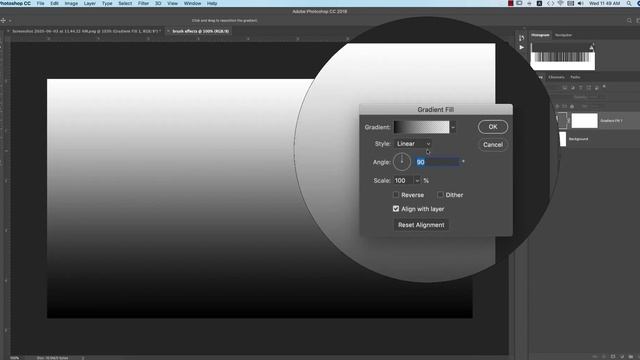Click the keyboard input A icon in menu bar
This screenshot has width=640, height=360.
[x=539, y=3]
